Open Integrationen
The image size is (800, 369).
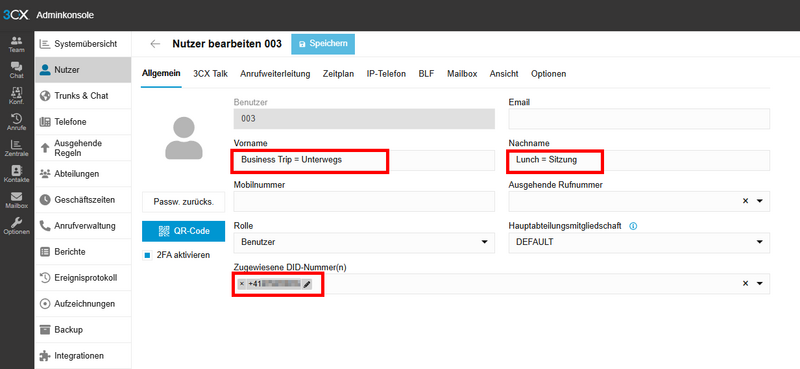(83, 356)
